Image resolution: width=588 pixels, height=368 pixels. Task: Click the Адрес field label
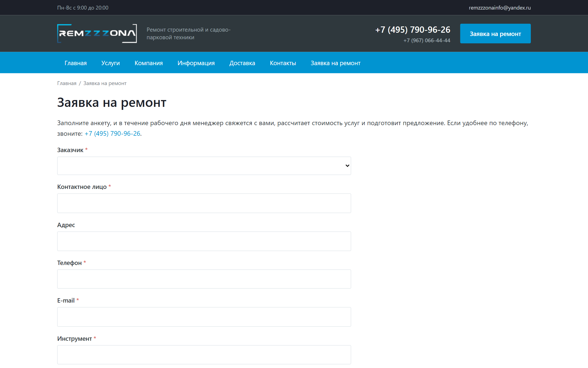click(x=66, y=225)
